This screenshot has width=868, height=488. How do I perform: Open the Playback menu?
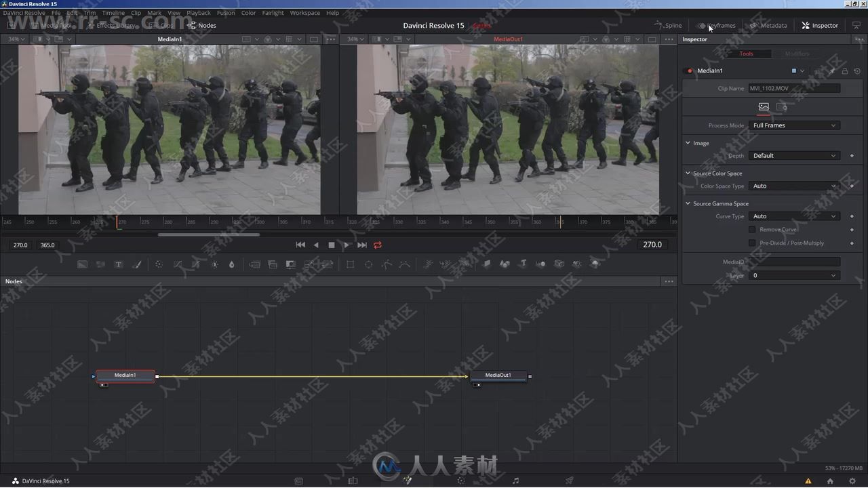199,13
